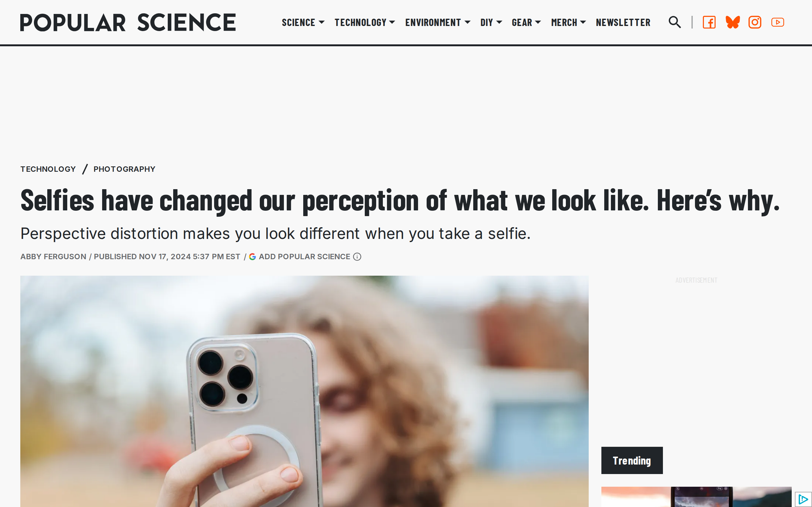Open the Bluesky butterfly icon
Screen dimensions: 812x507
coord(732,22)
